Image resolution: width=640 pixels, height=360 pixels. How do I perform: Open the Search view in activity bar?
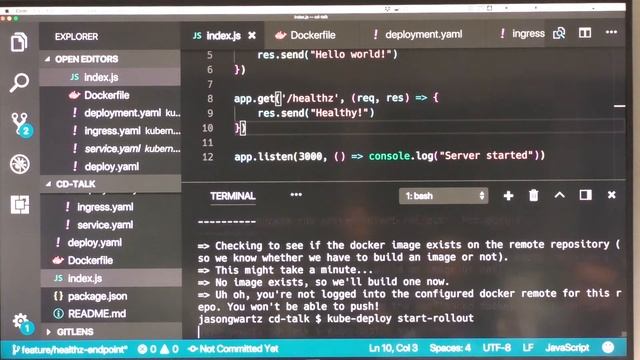[19, 83]
